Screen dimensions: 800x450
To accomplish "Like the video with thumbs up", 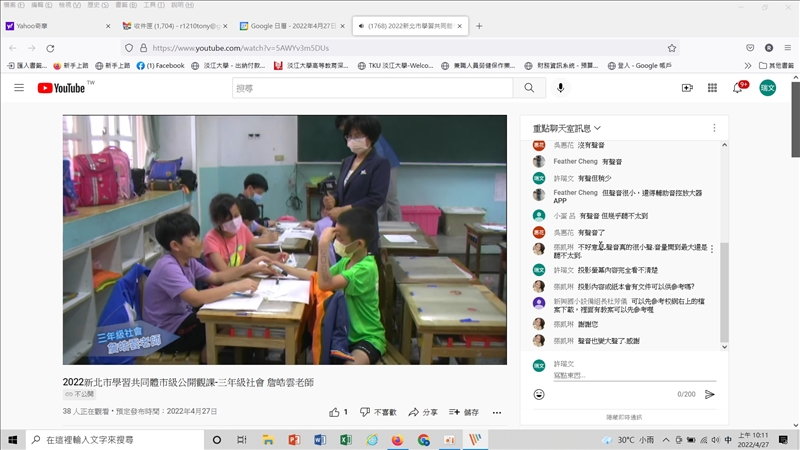I will [x=334, y=412].
